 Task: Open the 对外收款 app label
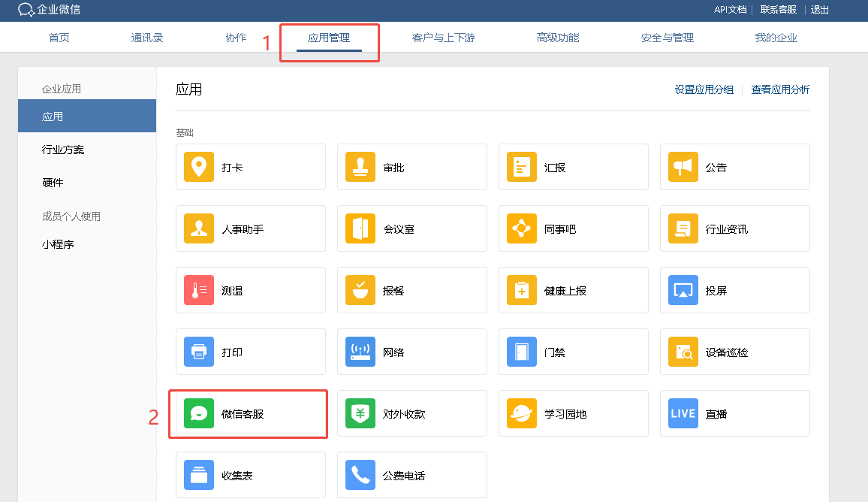pos(404,414)
